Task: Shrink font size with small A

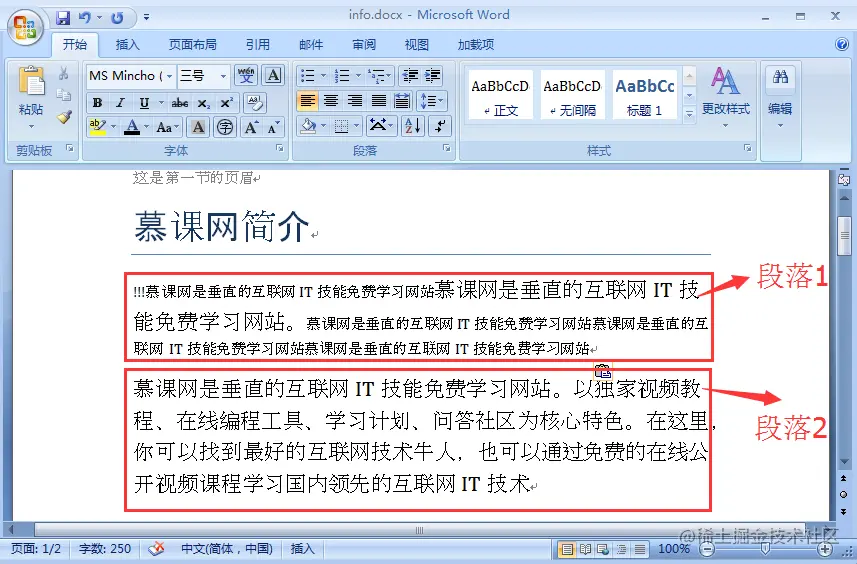Action: click(273, 127)
